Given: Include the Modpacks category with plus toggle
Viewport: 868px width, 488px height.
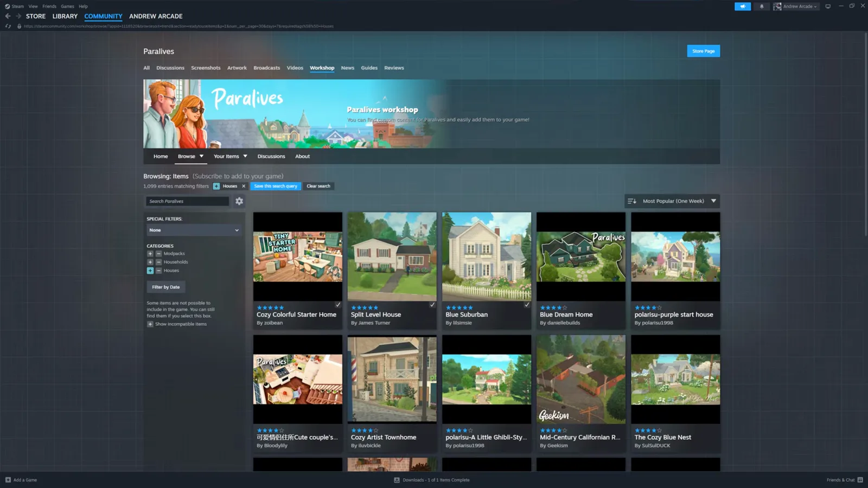Looking at the screenshot, I should point(150,254).
